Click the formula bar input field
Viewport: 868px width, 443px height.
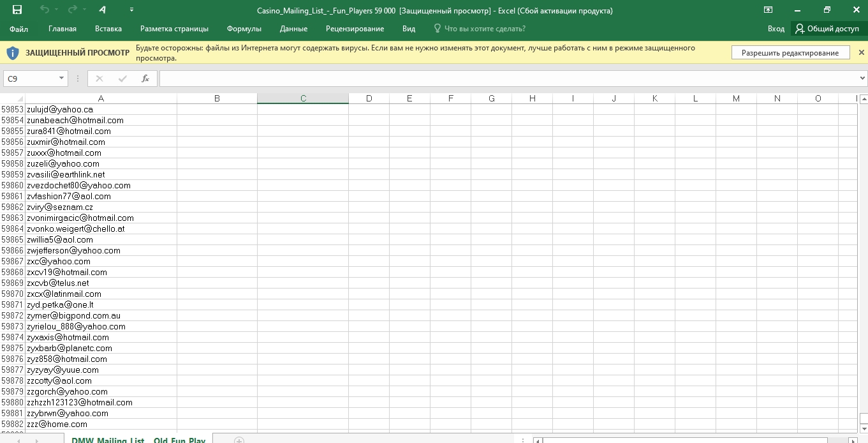(507, 79)
